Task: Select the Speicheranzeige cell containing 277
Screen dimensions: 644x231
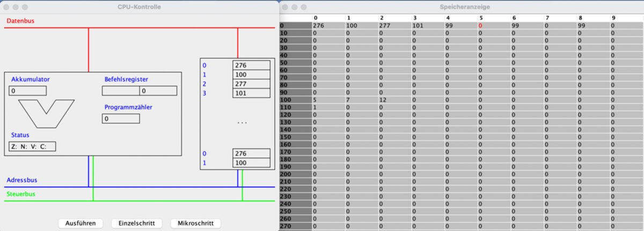Action: (395, 25)
